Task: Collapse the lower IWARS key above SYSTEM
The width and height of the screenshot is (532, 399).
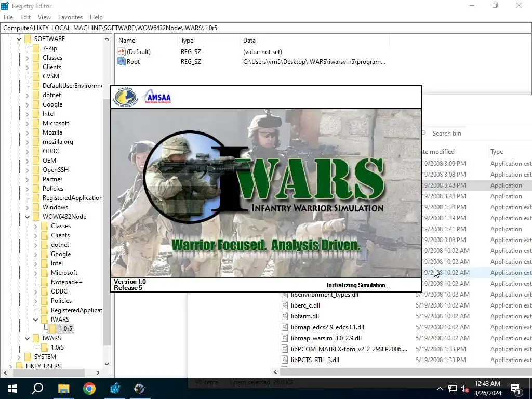Action: click(27, 338)
